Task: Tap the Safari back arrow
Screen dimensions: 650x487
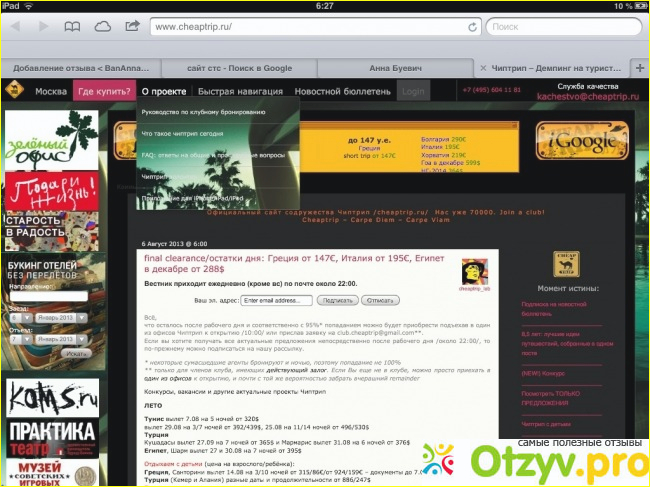Action: coord(15,27)
